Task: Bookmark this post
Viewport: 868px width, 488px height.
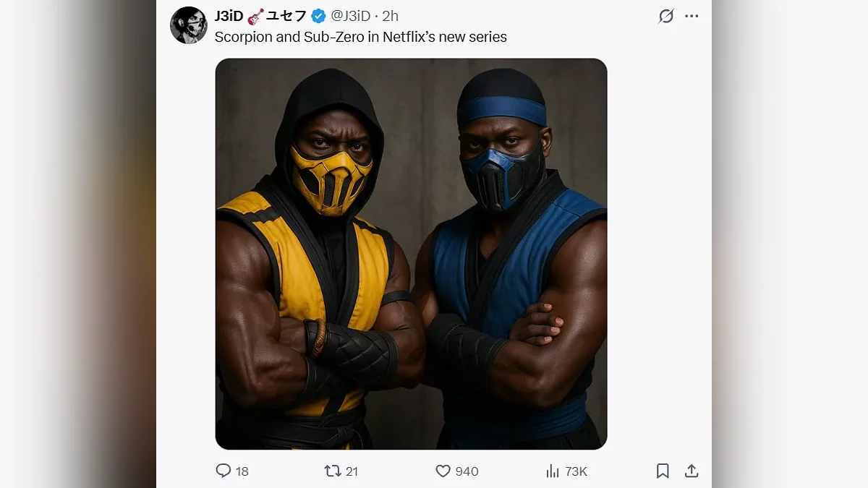Action: (x=663, y=471)
